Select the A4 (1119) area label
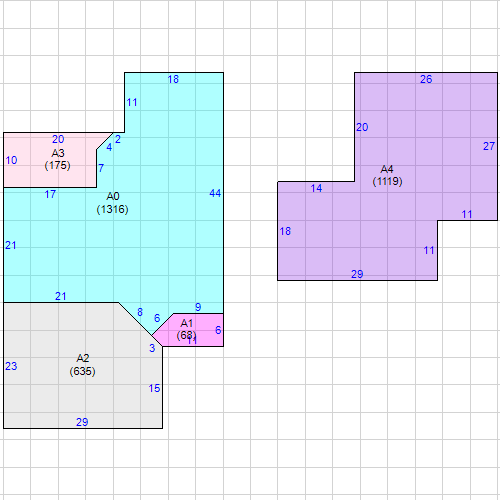 tap(387, 175)
